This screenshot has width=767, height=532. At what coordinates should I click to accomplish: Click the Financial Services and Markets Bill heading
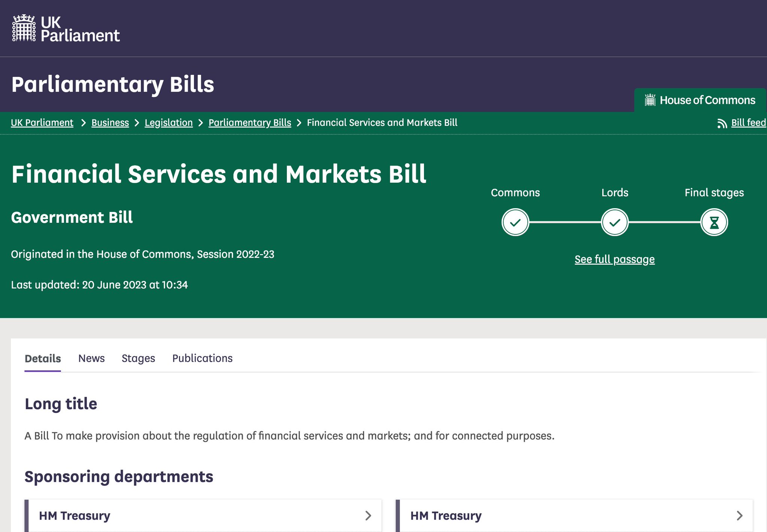point(219,174)
